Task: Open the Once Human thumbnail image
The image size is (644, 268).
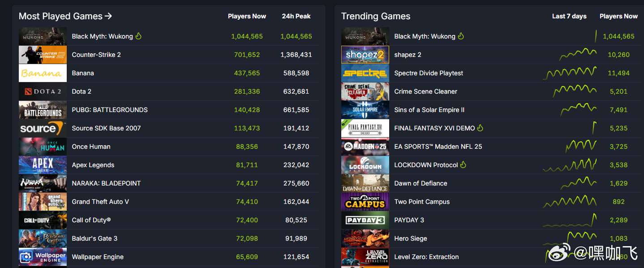Action: point(43,147)
